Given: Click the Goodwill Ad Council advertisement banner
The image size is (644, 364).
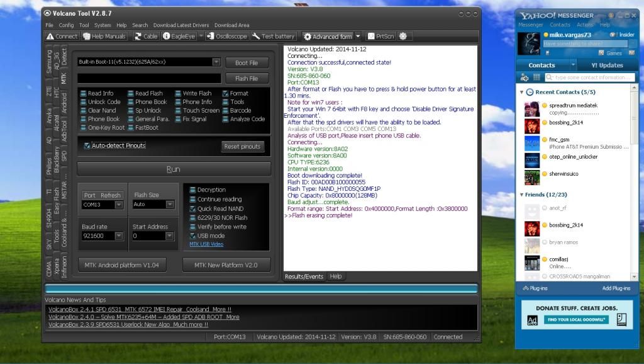Looking at the screenshot, I should (x=577, y=315).
